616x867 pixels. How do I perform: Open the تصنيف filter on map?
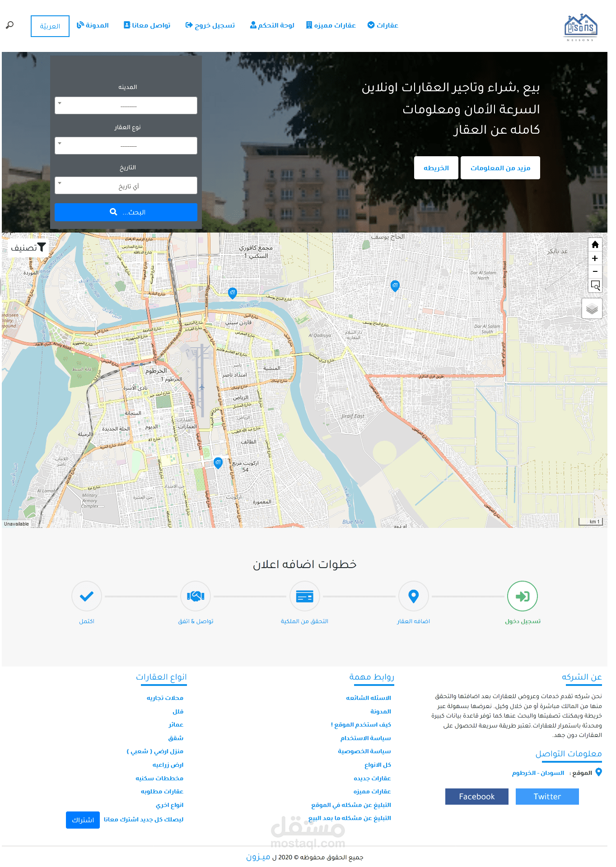[28, 247]
